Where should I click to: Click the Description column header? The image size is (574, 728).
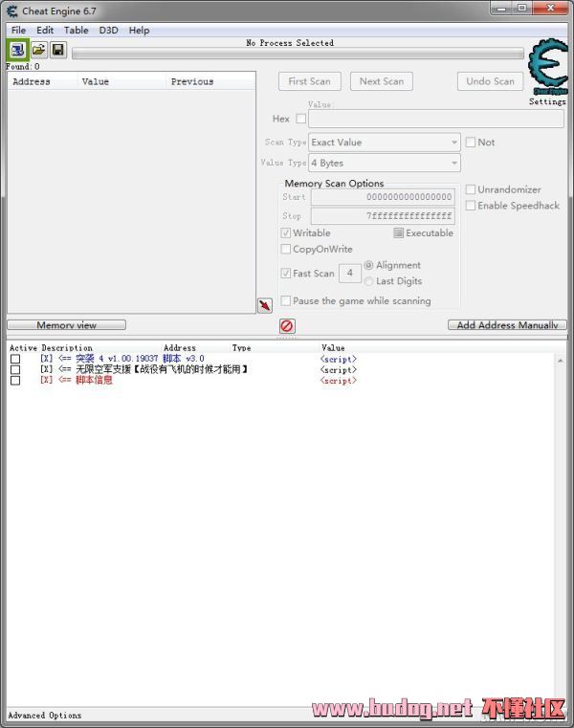(x=67, y=348)
